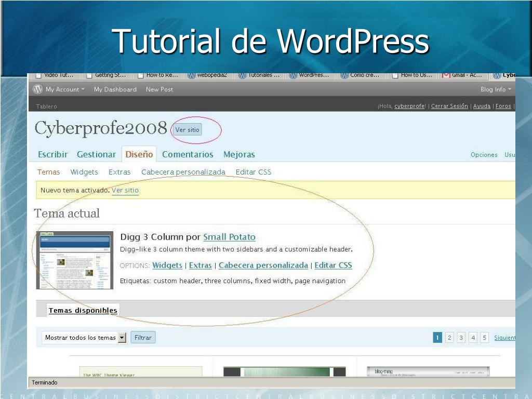Open Cabecera personalizada in the submenu
Viewport: 532px width, 399px height.
(183, 172)
